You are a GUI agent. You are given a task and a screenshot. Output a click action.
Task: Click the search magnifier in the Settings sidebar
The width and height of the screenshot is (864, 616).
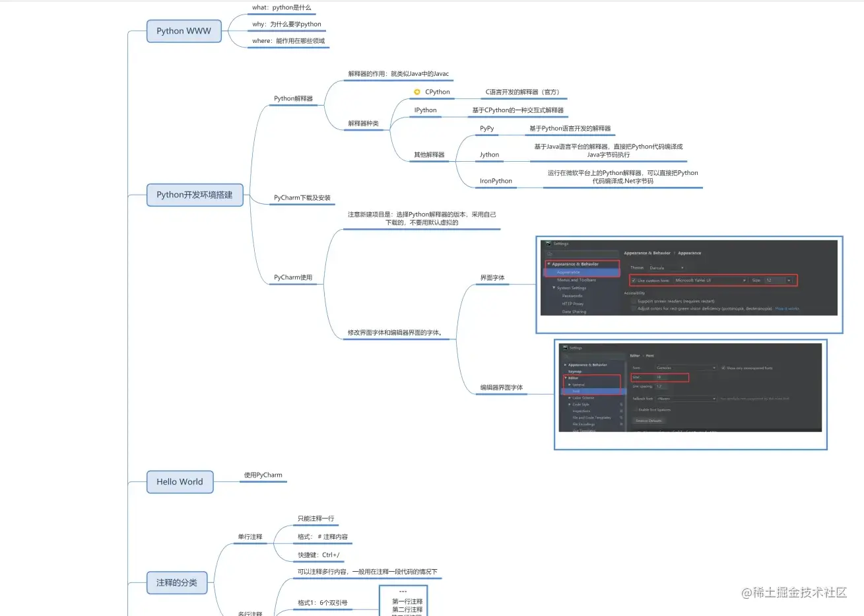click(x=549, y=254)
